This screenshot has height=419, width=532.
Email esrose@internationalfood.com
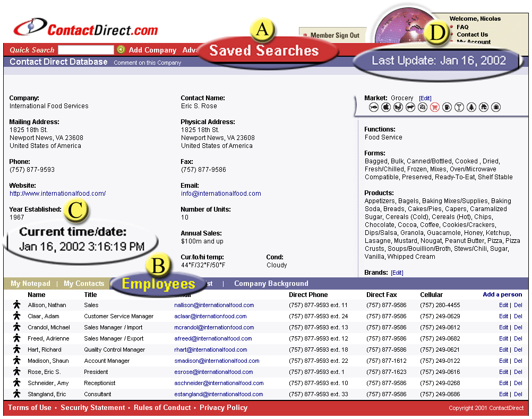[x=213, y=372]
